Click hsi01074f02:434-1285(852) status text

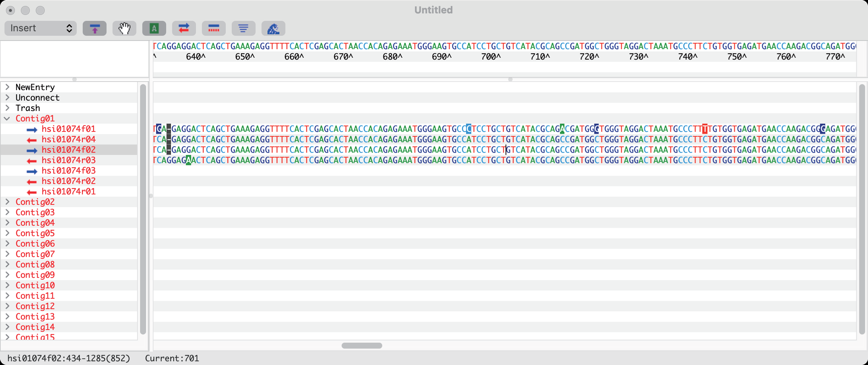tap(69, 358)
